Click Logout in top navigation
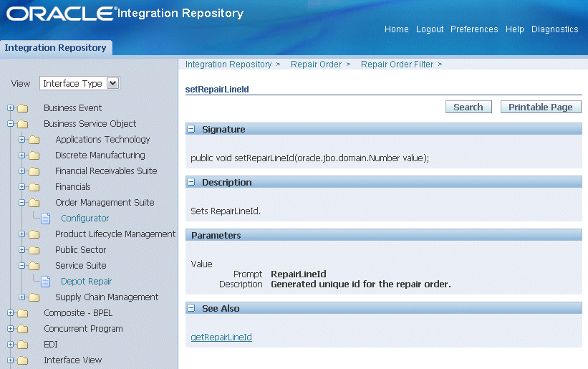The image size is (588, 369). click(x=430, y=29)
